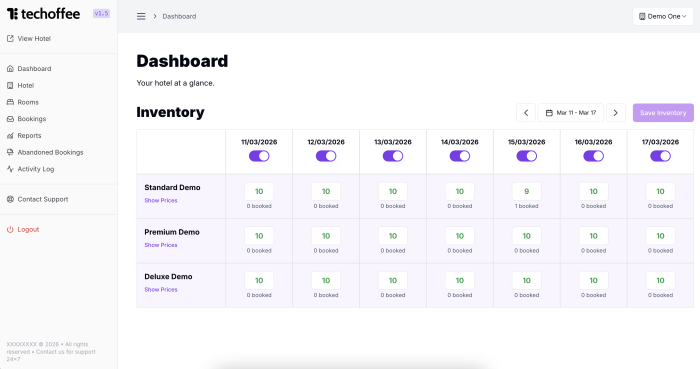Edit Standard Demo inventory for 14/03/2026
The width and height of the screenshot is (700, 369).
point(460,191)
